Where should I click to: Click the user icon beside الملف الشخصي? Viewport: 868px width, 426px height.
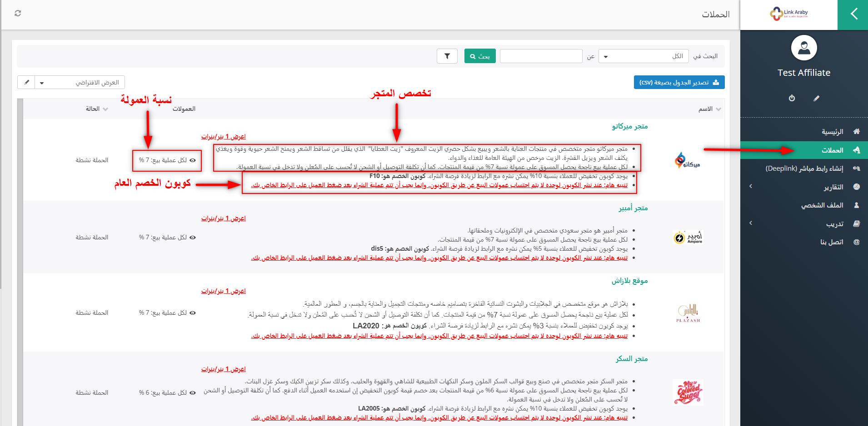pos(857,205)
